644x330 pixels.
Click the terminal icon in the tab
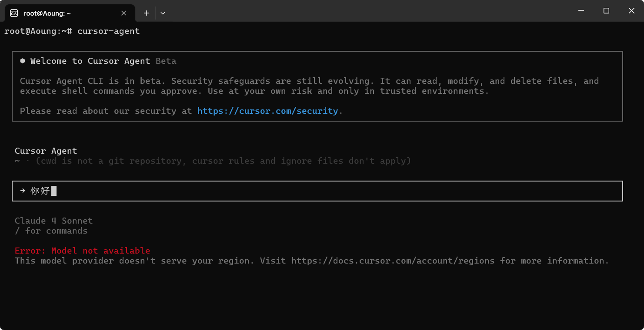14,13
